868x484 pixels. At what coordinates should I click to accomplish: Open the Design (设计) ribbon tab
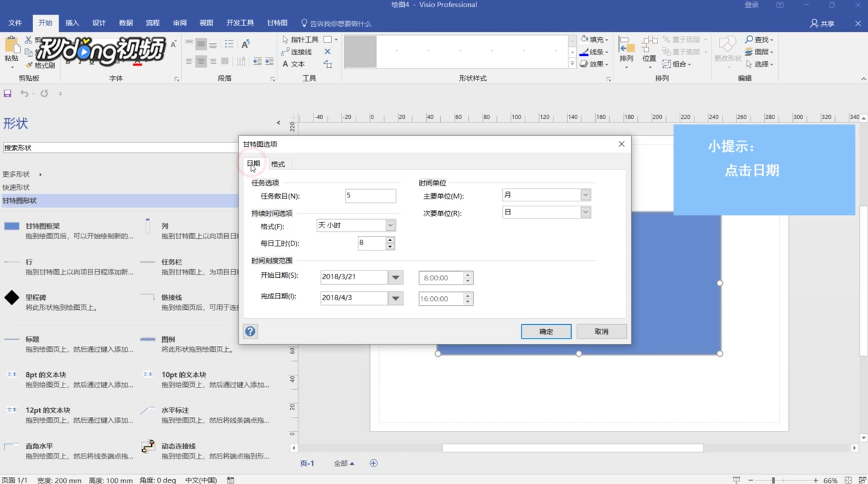click(x=99, y=23)
